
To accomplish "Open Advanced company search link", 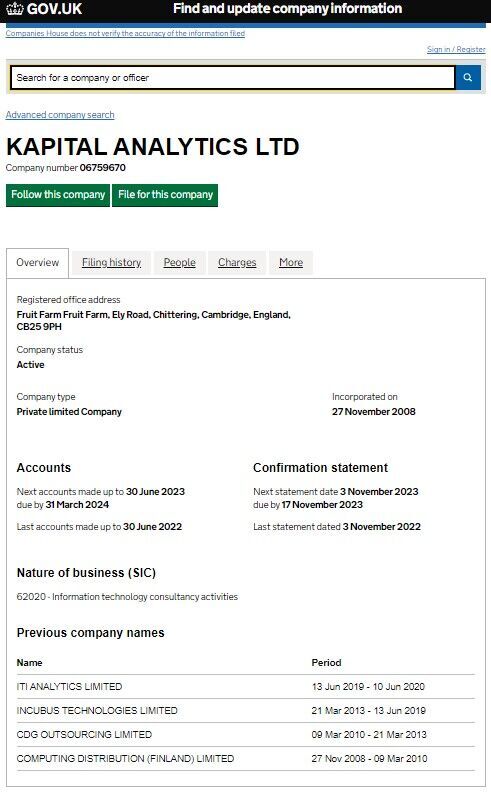I will click(60, 115).
